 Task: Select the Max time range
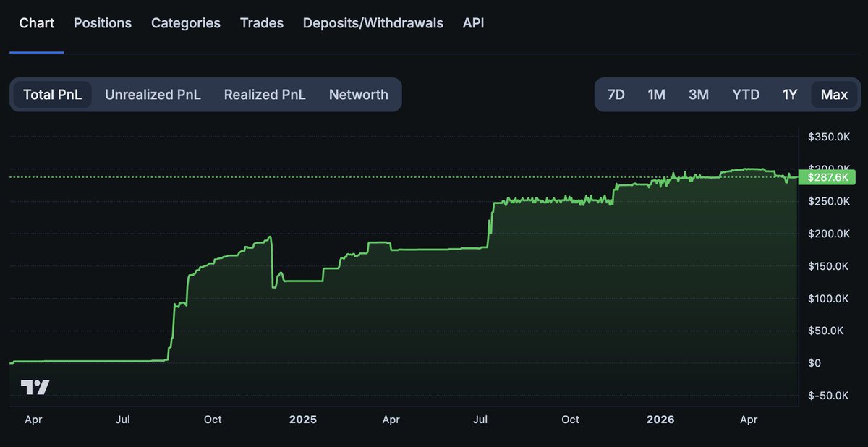click(834, 95)
